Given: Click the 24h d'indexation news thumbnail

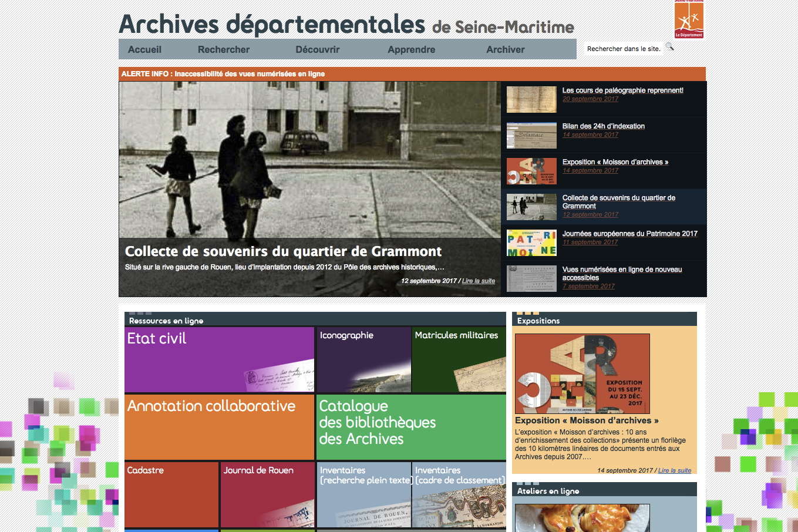Looking at the screenshot, I should pos(531,136).
